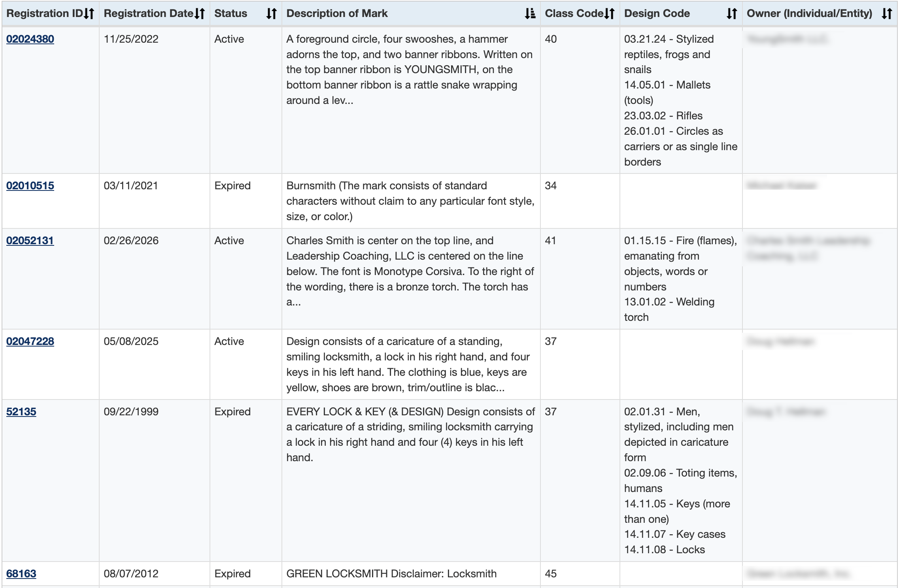Viewport: 899px width, 588px height.
Task: Click Active status for 02047228
Action: (229, 341)
